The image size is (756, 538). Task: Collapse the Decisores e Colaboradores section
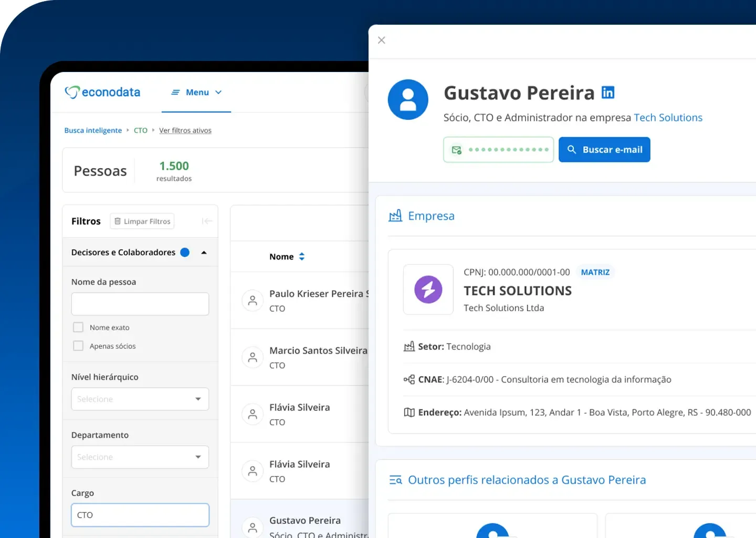(x=204, y=253)
